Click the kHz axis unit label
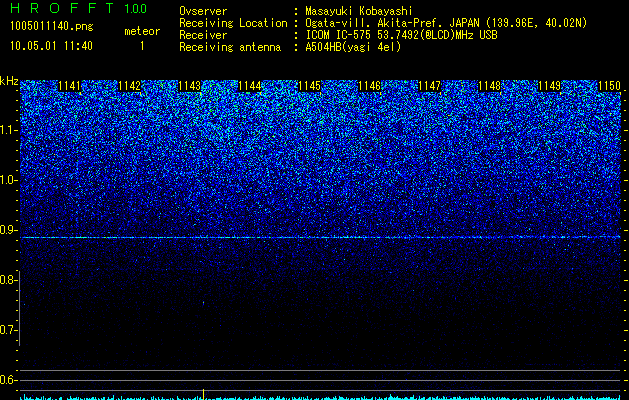629x400 pixels. click(x=9, y=81)
